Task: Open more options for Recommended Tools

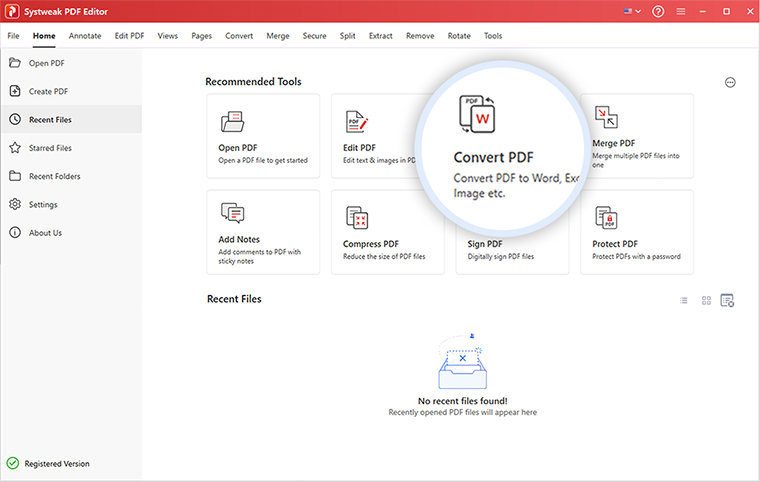Action: (730, 82)
